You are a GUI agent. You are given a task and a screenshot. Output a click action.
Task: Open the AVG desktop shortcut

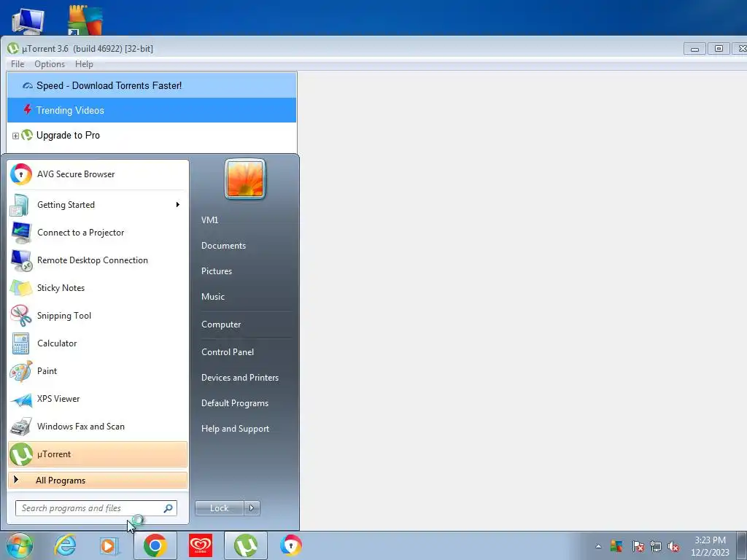tap(85, 20)
